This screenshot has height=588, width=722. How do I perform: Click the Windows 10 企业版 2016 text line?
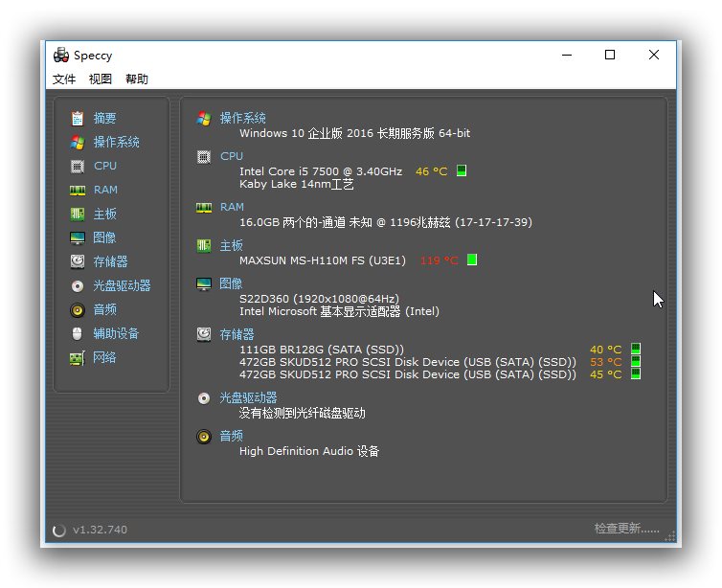click(x=354, y=133)
